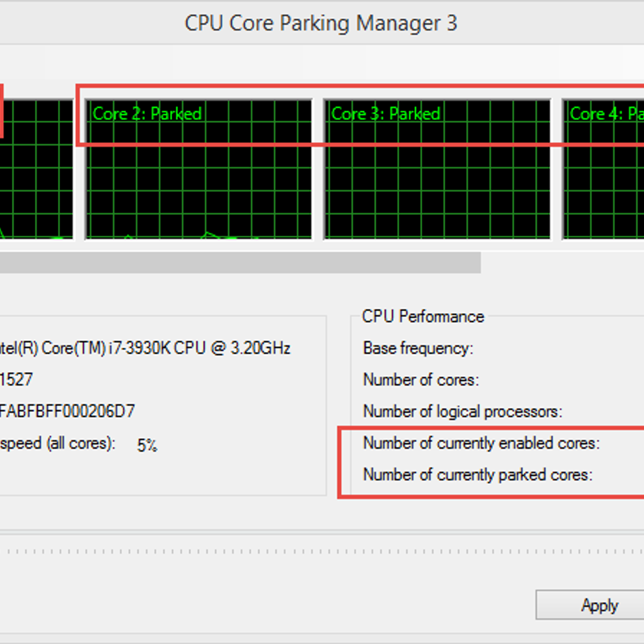Click the i7-3930K CPU name text
The width and height of the screenshot is (644, 644).
[x=145, y=348]
